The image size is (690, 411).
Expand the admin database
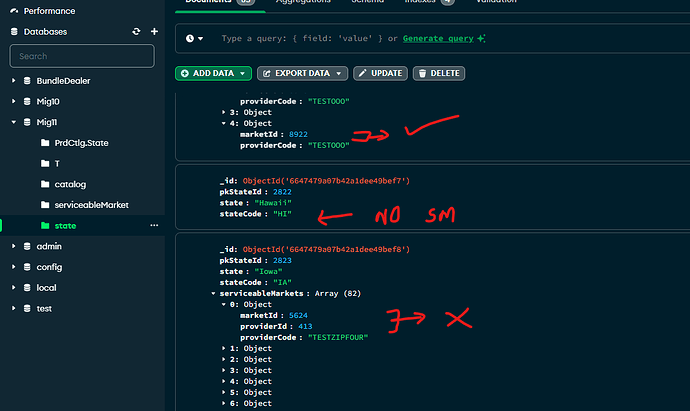[x=13, y=246]
